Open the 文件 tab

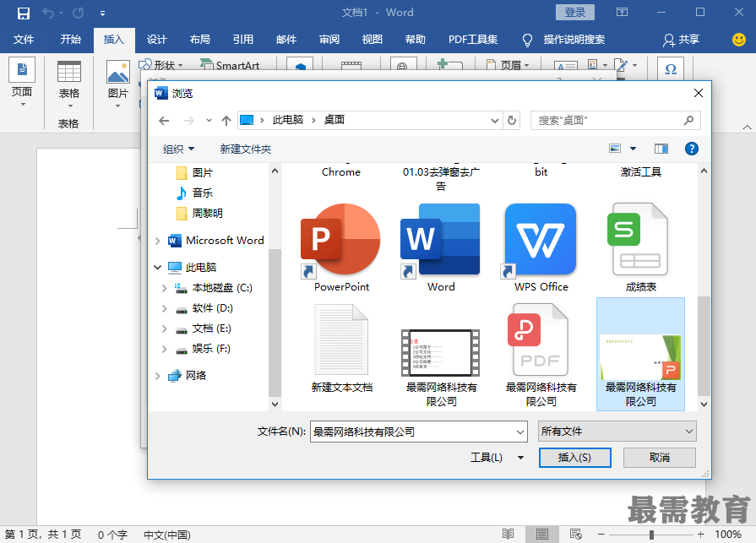[x=23, y=40]
